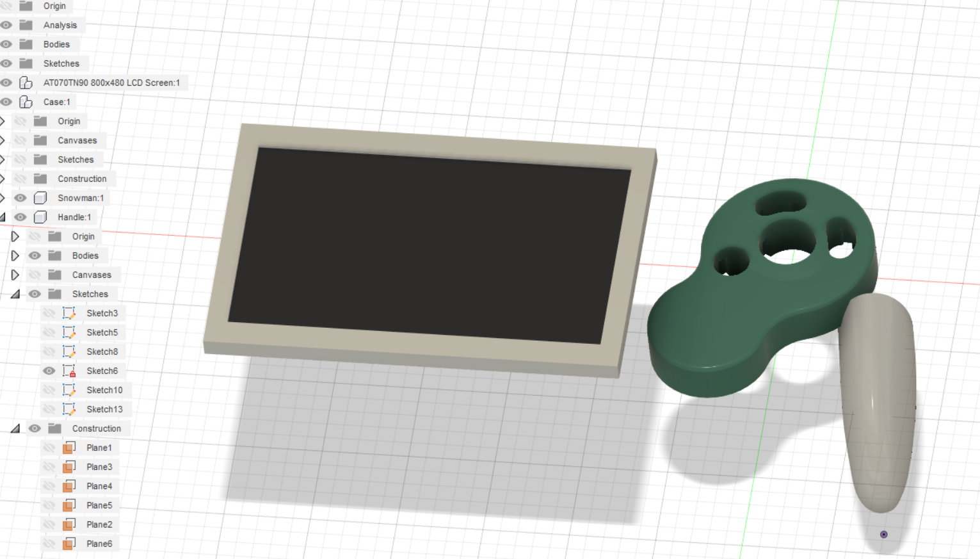Click the folder icon beside Origin under Handle:1

point(55,236)
